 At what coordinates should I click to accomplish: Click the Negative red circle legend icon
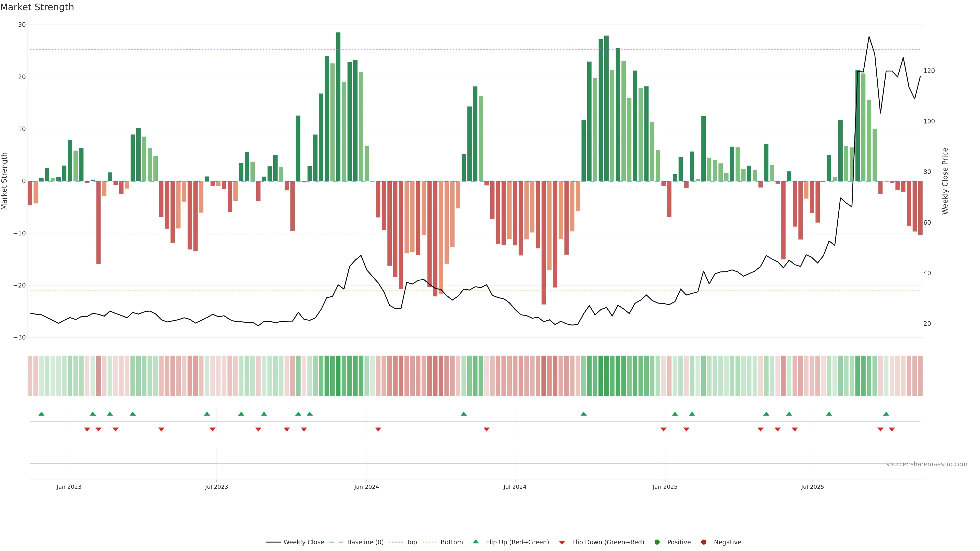pyautogui.click(x=703, y=542)
